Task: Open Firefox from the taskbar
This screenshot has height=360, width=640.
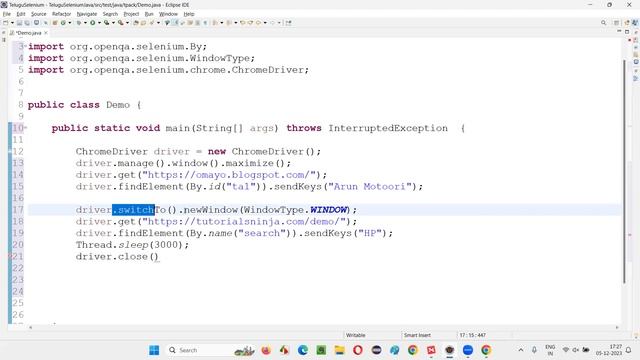Action: click(266, 350)
